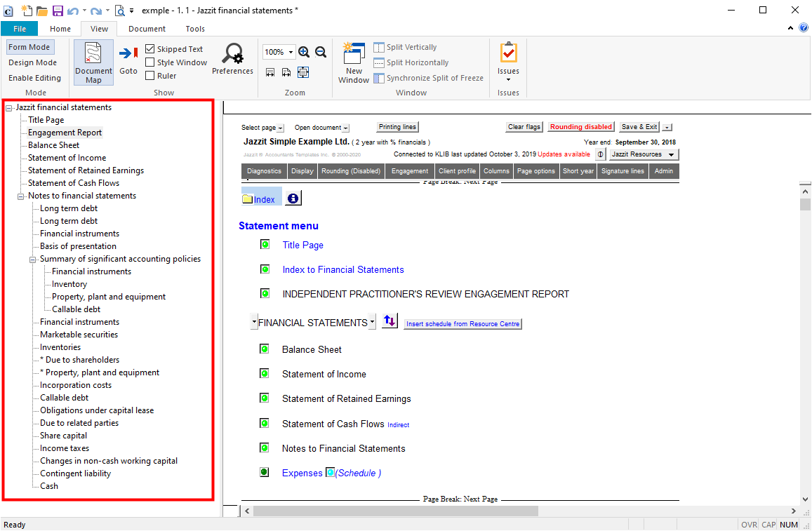Open the Jazzit Resources dropdown
Screen dimensions: 812x531
point(644,154)
